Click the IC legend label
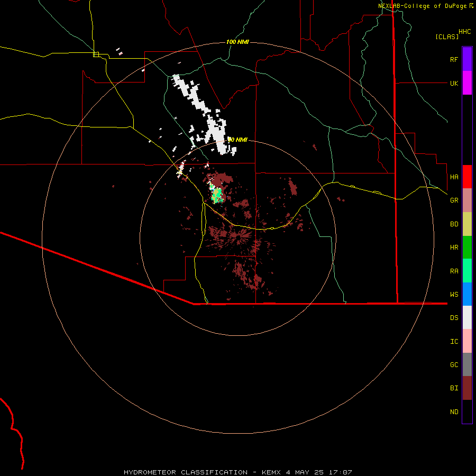 point(454,342)
